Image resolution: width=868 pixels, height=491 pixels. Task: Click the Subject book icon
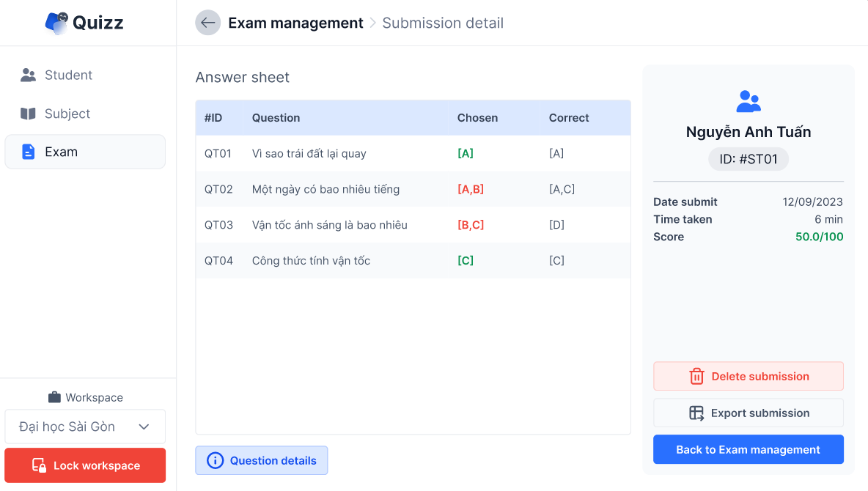point(28,114)
